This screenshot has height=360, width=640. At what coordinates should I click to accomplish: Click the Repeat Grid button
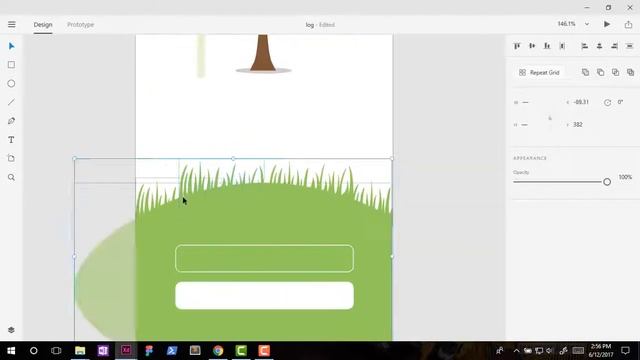coord(539,72)
